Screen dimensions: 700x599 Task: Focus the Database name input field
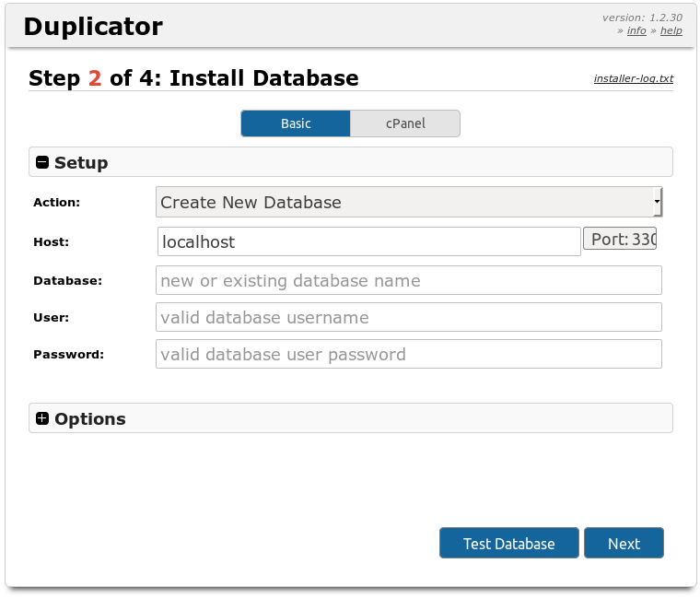tap(409, 280)
